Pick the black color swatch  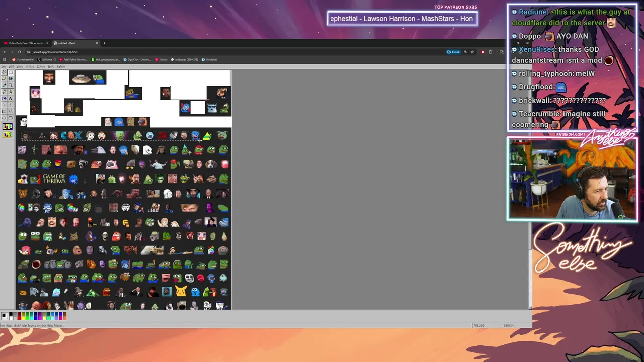11,314
